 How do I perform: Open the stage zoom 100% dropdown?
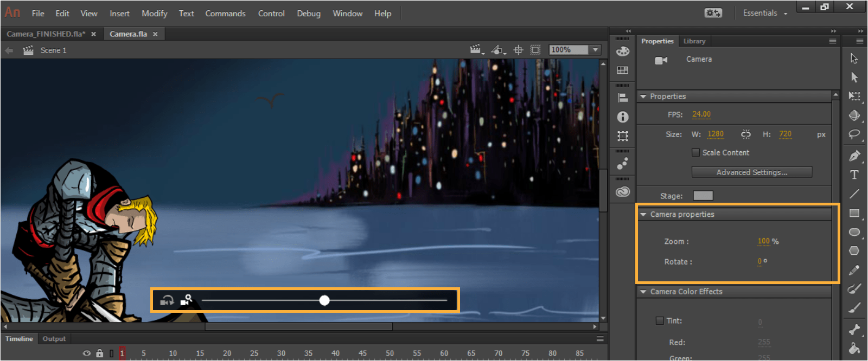click(596, 50)
